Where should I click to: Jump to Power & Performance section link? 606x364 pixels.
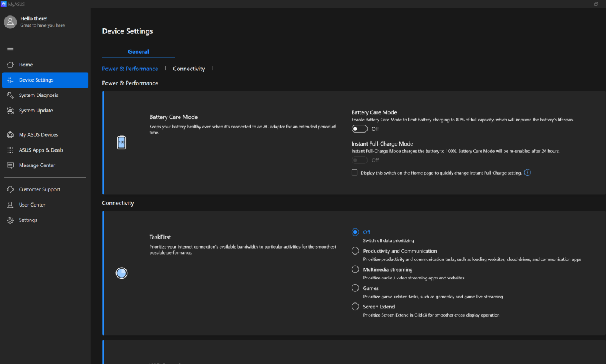(130, 69)
